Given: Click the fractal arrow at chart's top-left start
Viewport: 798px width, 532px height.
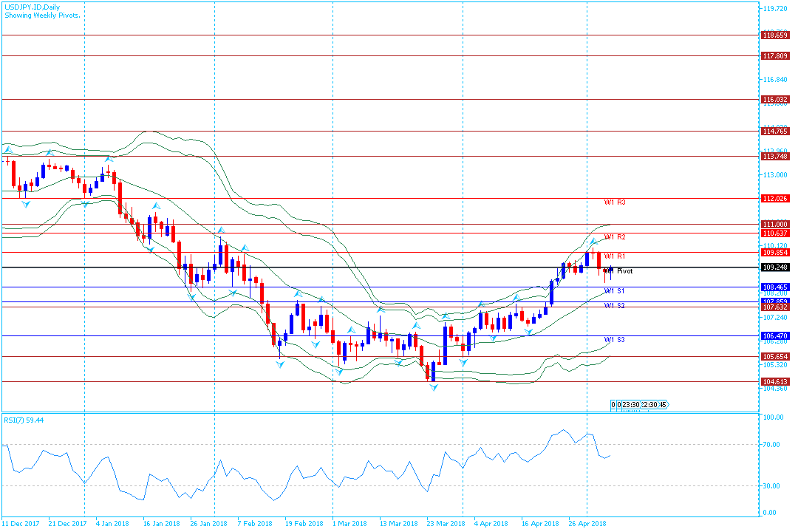Looking at the screenshot, I should click(8, 151).
